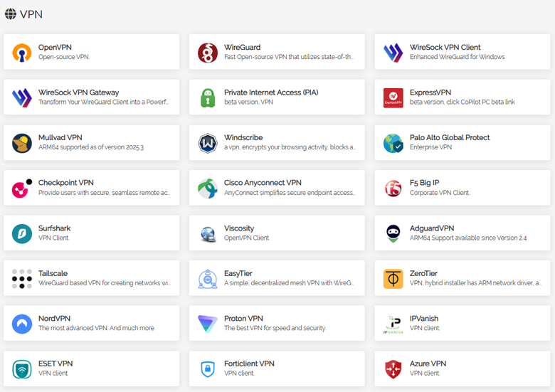The image size is (555, 392).
Task: Click 'WireGuard based VPN for creating networks' text
Action: tap(104, 283)
